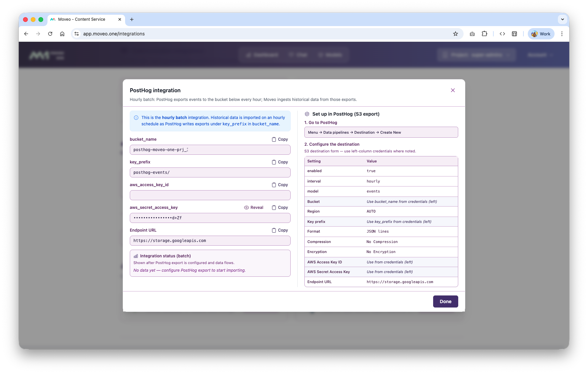Select the masked secret access key field

click(210, 218)
